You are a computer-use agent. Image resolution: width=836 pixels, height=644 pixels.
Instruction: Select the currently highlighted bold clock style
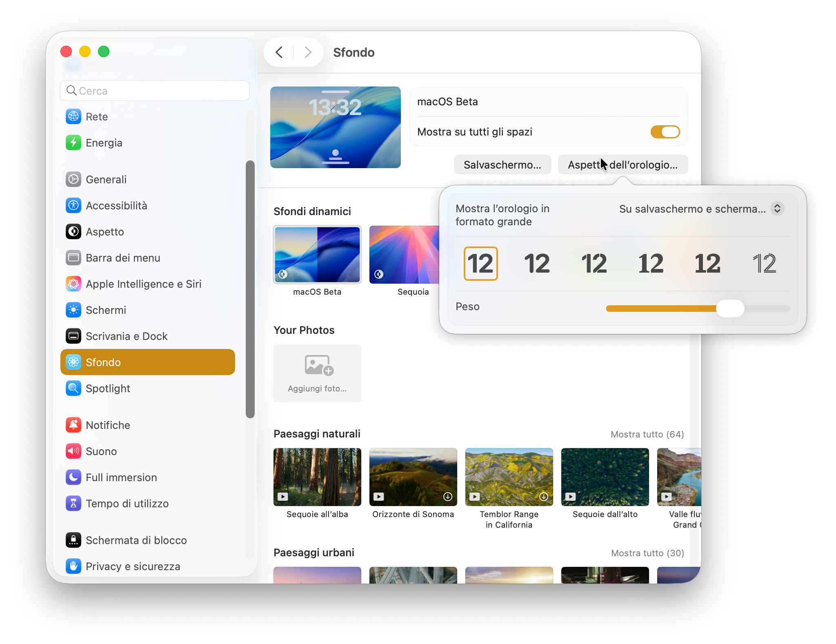480,263
